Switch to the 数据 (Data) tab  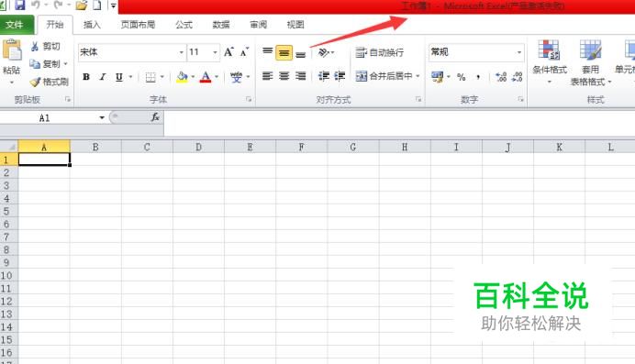click(221, 25)
